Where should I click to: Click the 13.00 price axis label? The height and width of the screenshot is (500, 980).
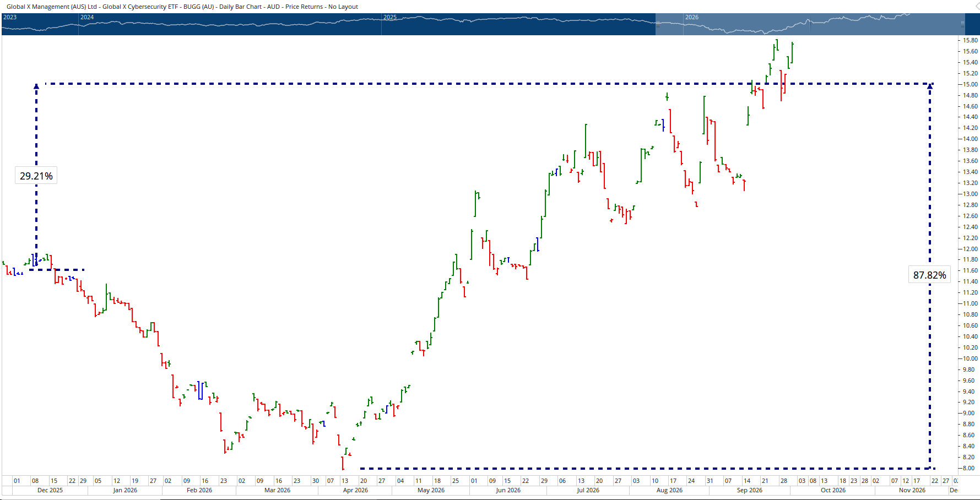click(971, 194)
